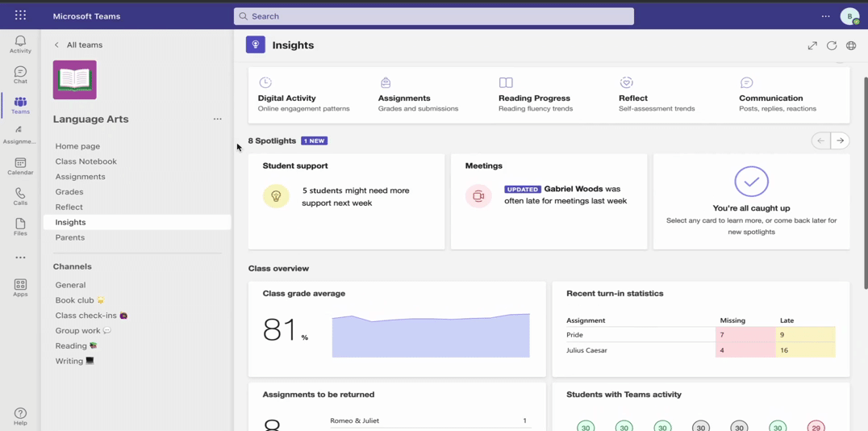
Task: Go back to All teams
Action: [x=78, y=45]
